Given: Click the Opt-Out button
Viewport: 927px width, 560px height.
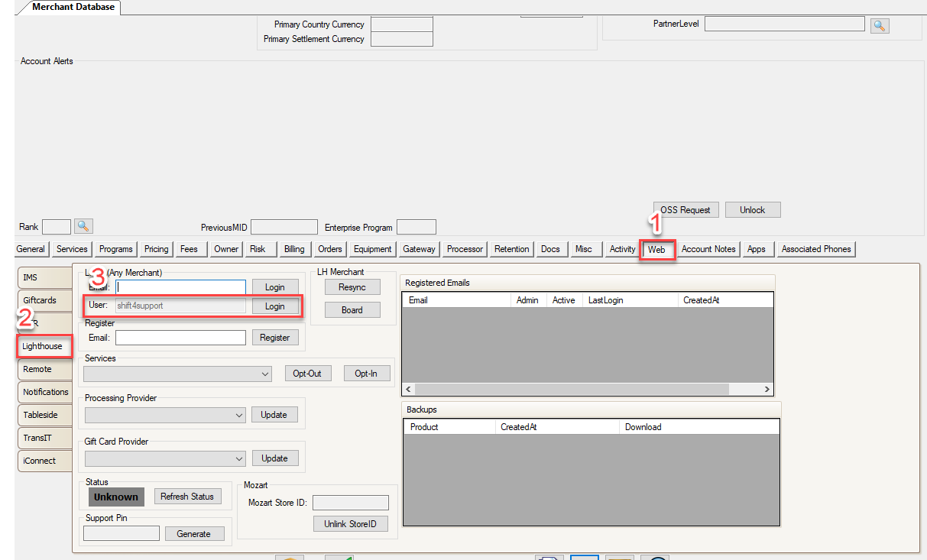Looking at the screenshot, I should (x=307, y=374).
